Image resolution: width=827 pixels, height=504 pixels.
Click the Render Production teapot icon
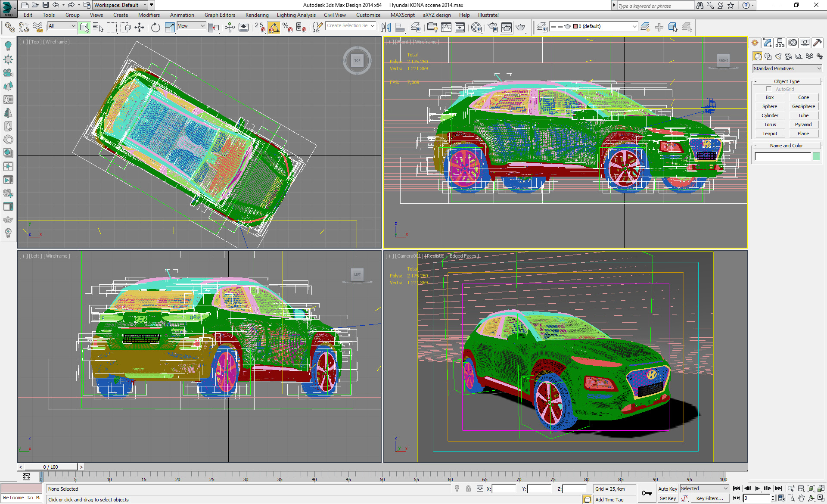tap(521, 28)
